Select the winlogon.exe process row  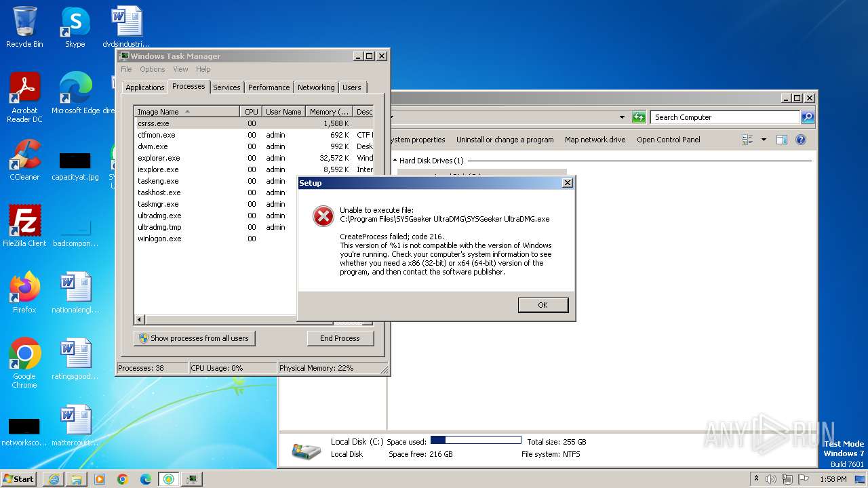[x=216, y=239]
